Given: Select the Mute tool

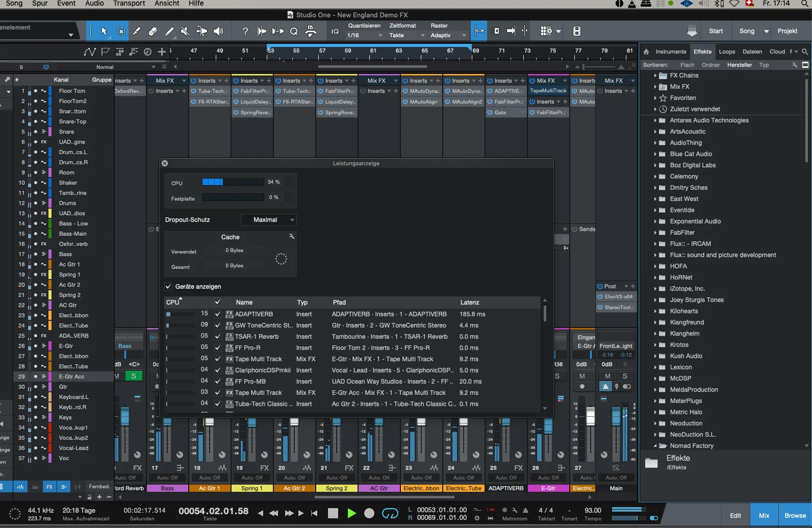Looking at the screenshot, I should point(185,31).
